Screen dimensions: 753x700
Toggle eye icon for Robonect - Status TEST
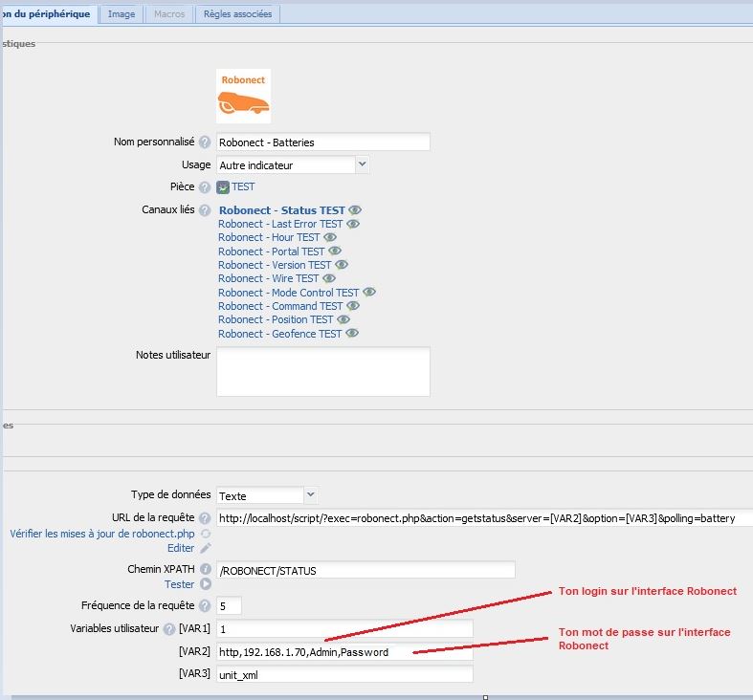click(355, 210)
